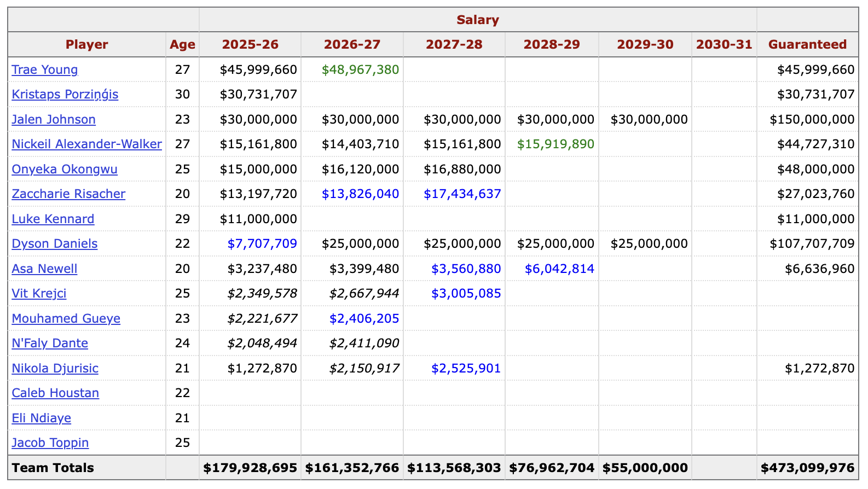Click the Luke Kennard player link
This screenshot has width=868, height=489.
[53, 219]
